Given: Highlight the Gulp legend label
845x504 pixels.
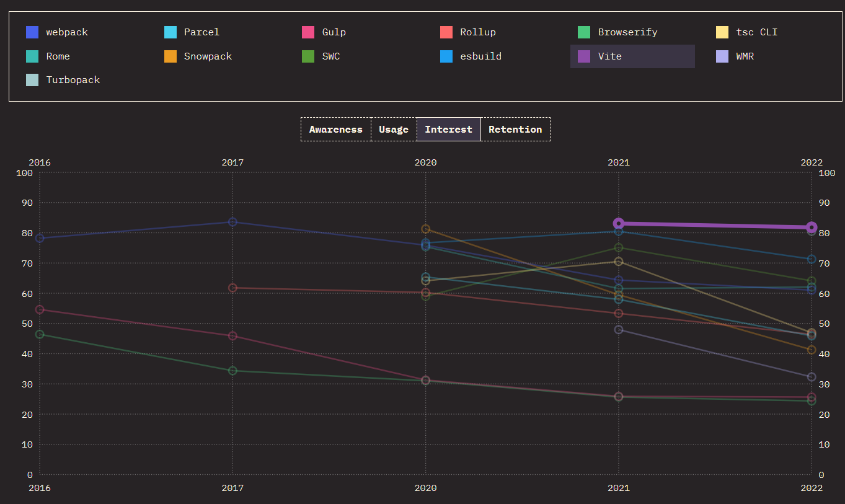Looking at the screenshot, I should [x=334, y=32].
